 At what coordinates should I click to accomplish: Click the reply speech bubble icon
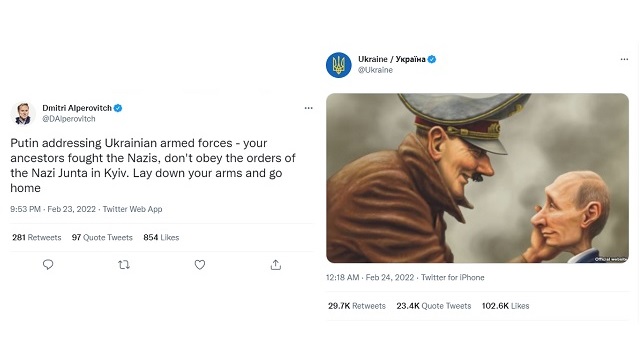(48, 265)
